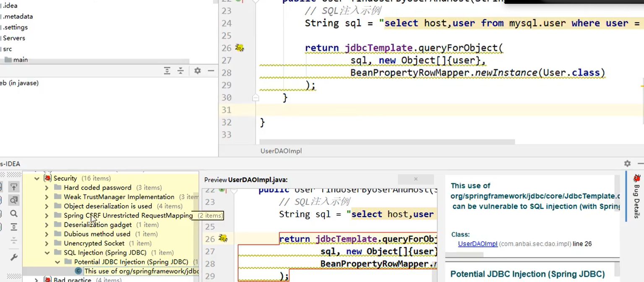Image resolution: width=644 pixels, height=282 pixels.
Task: Close the UserDAOImpl.java preview with X
Action: pos(416,179)
